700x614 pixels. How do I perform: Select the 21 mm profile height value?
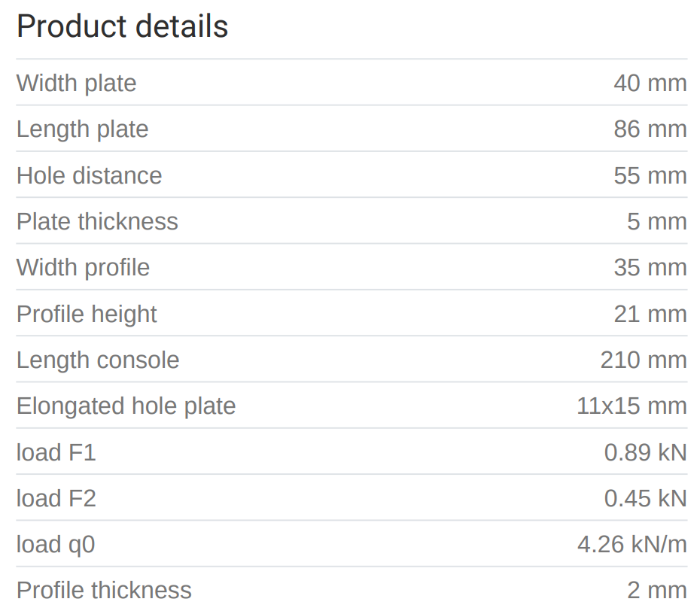point(650,314)
